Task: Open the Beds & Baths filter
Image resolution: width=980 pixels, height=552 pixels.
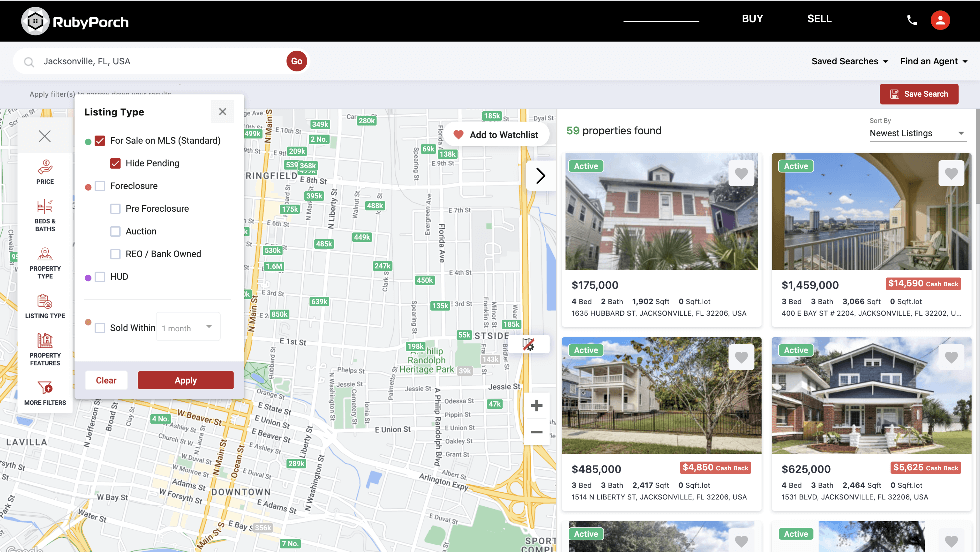Action: 45,216
